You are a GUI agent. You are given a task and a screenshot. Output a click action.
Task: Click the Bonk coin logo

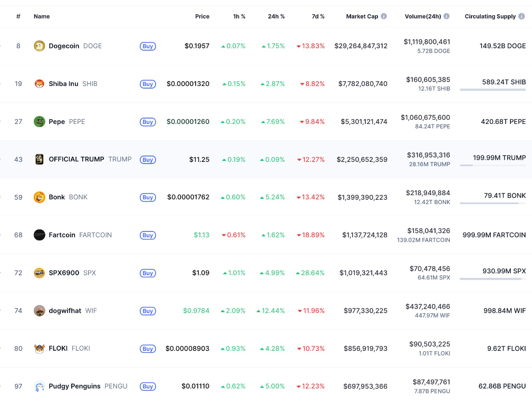(40, 197)
